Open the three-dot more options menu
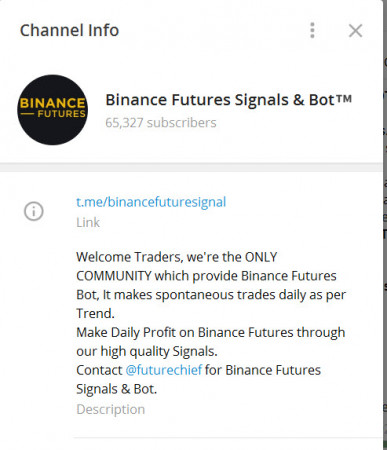387x450 pixels. [312, 30]
